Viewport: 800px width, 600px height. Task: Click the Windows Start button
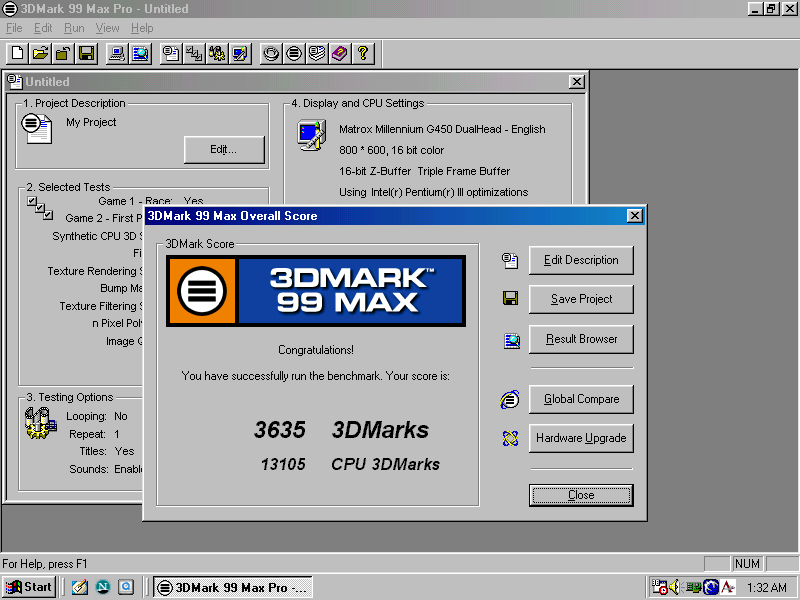pos(29,587)
